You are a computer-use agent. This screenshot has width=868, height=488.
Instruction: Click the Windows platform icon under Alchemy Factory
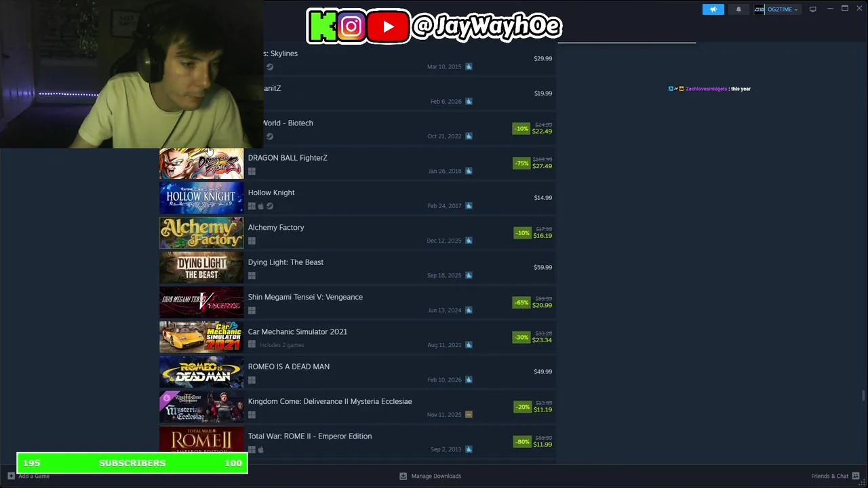coord(252,241)
